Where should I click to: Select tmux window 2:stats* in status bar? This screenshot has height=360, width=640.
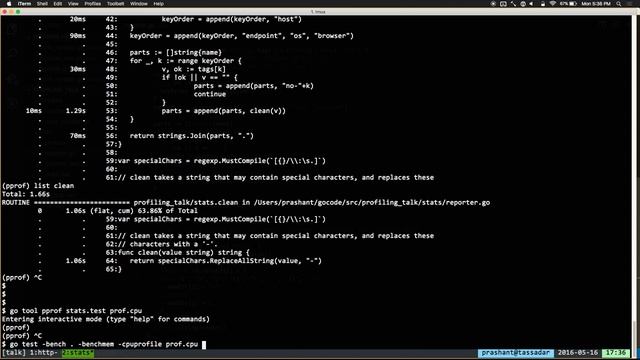coord(78,353)
